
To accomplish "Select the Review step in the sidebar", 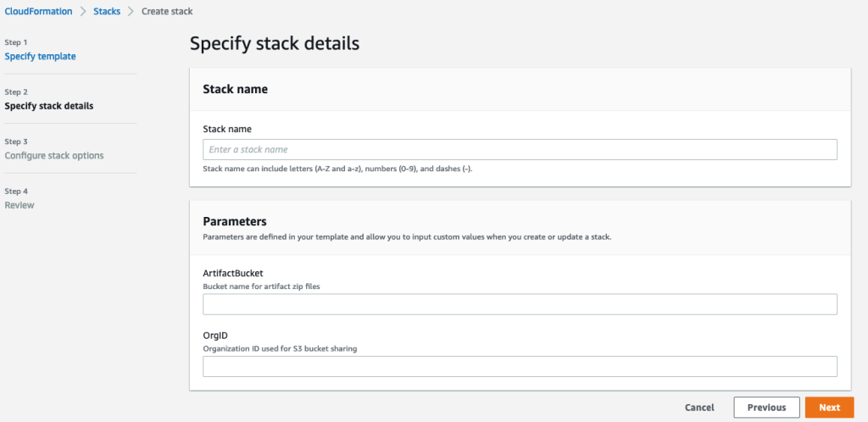I will point(19,205).
